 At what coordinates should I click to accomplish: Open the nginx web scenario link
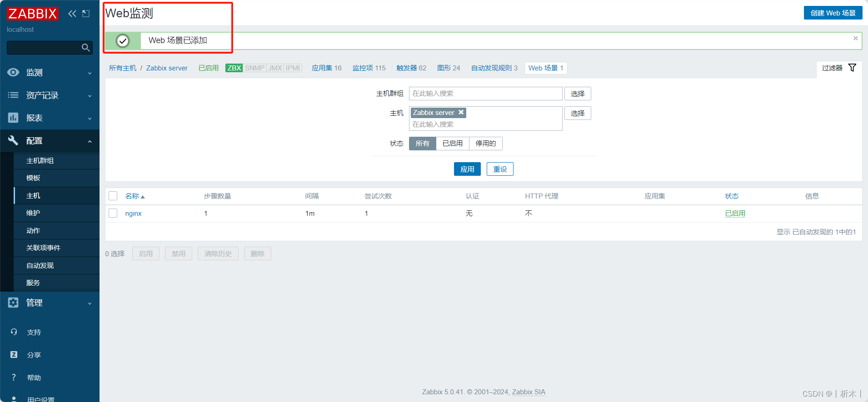(x=134, y=213)
